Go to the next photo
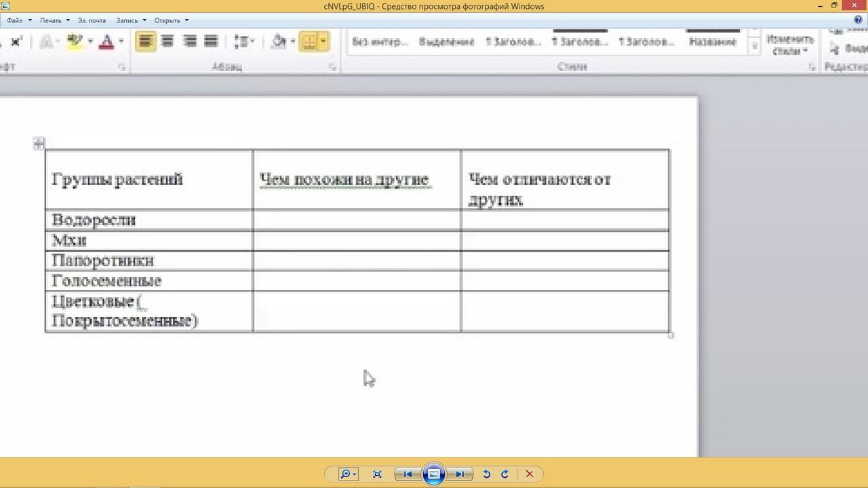Screen dimensions: 868x488 pos(460,474)
